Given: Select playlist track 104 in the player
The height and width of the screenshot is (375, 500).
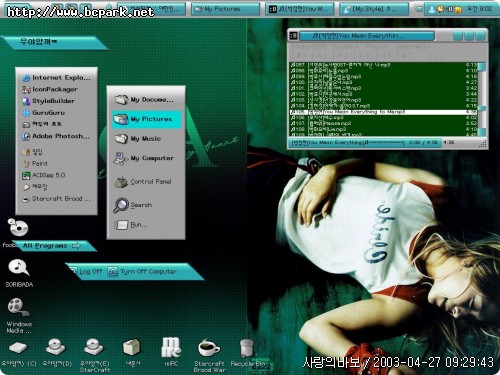Looking at the screenshot, I should (384, 106).
